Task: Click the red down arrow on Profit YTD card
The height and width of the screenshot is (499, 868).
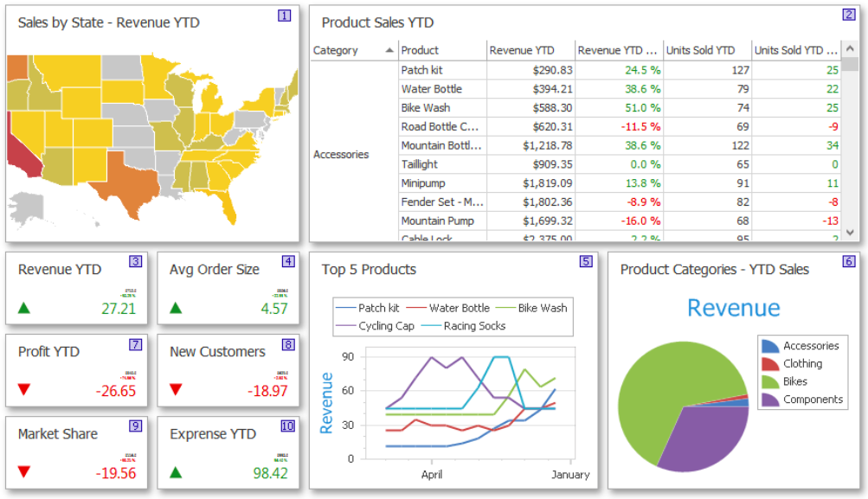Action: (x=24, y=389)
